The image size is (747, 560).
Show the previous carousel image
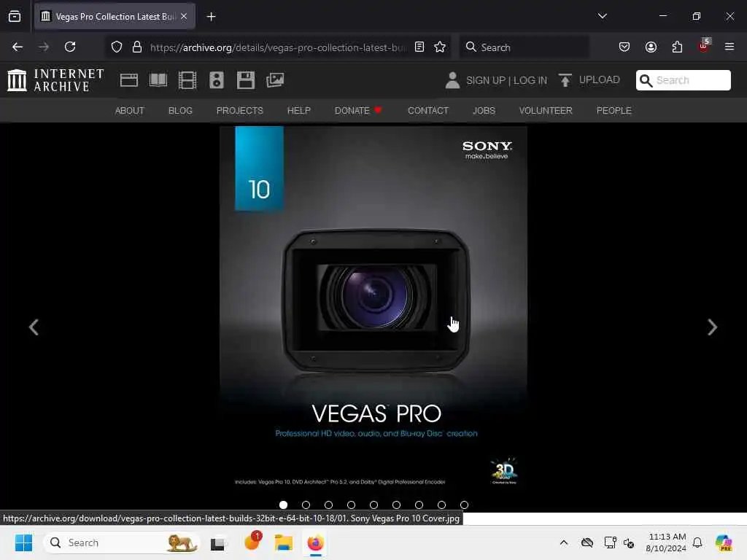(x=34, y=327)
